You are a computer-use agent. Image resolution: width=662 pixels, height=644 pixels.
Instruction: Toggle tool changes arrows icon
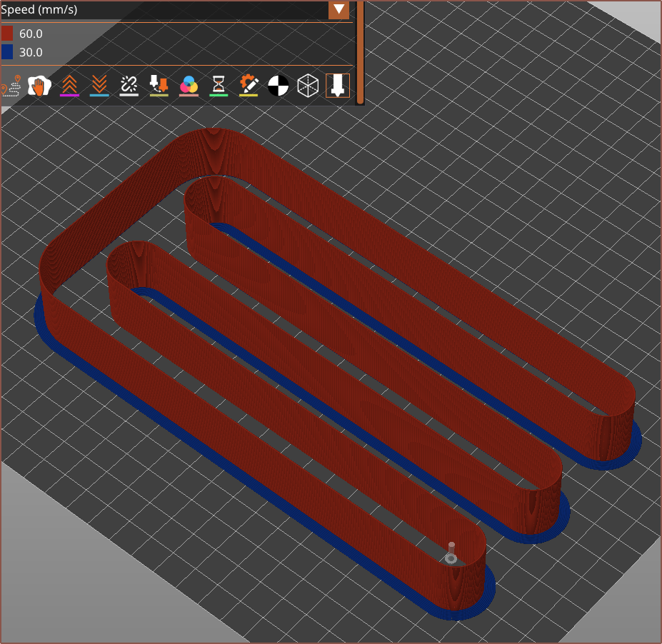coord(159,86)
